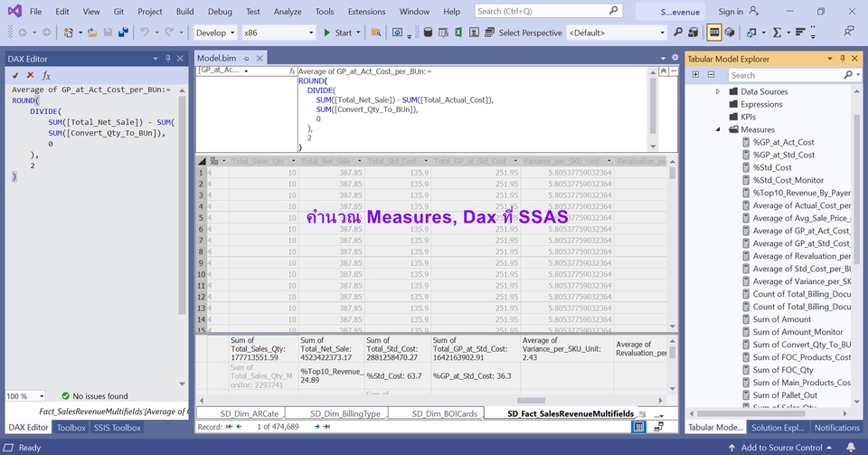The image size is (868, 455).
Task: Click the Undo arrow icon
Action: (145, 33)
